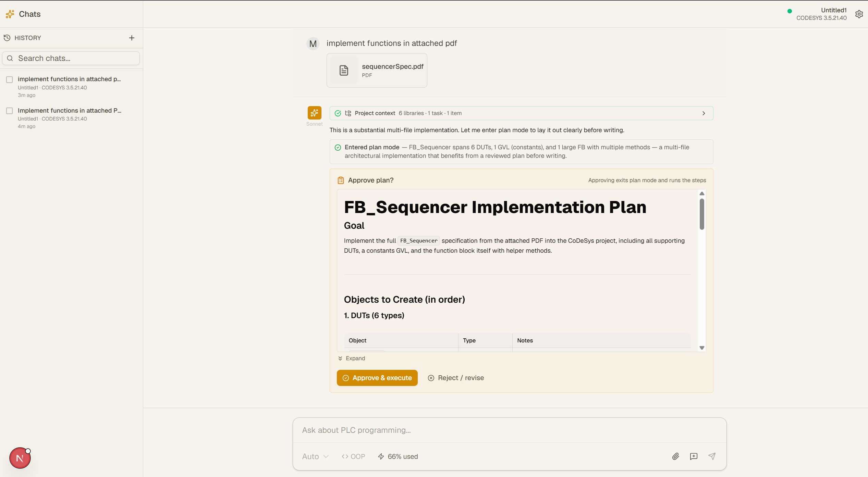
Task: Click the HISTORY header label
Action: [x=28, y=38]
